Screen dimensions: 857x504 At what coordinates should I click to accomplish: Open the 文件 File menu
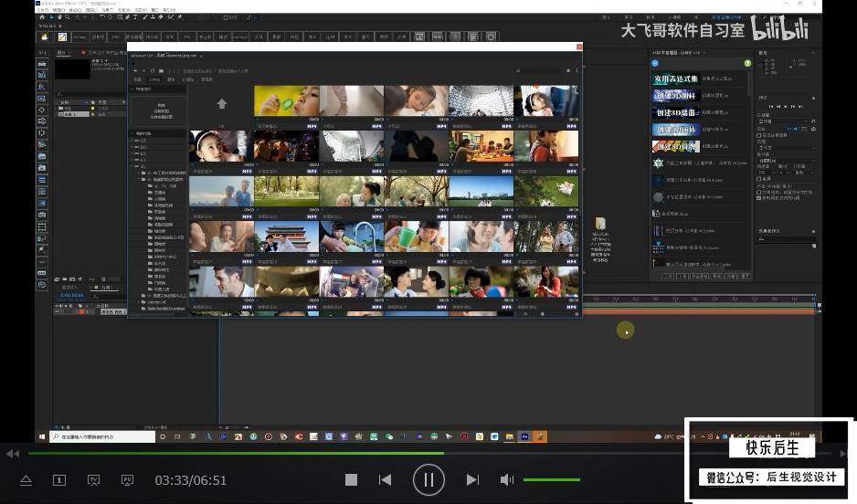pos(42,10)
